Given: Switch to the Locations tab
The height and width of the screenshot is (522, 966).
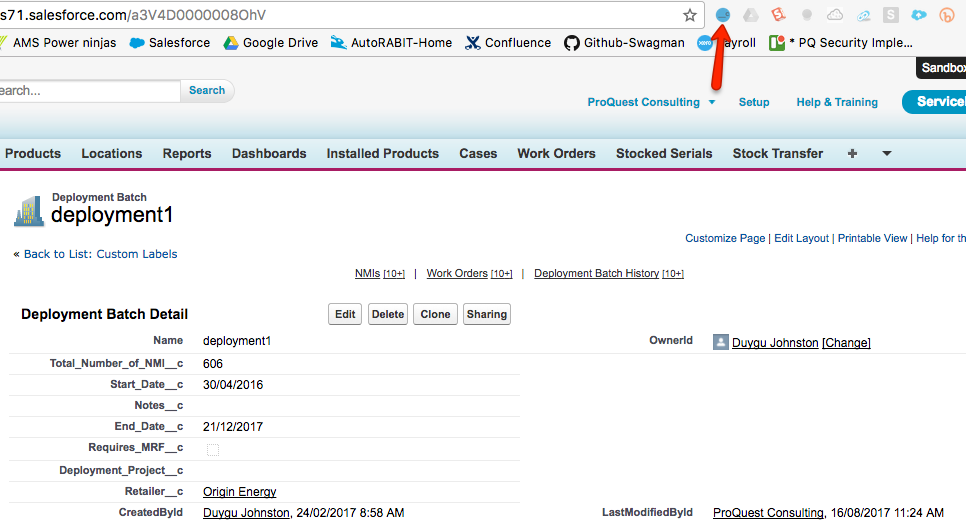Looking at the screenshot, I should point(112,153).
